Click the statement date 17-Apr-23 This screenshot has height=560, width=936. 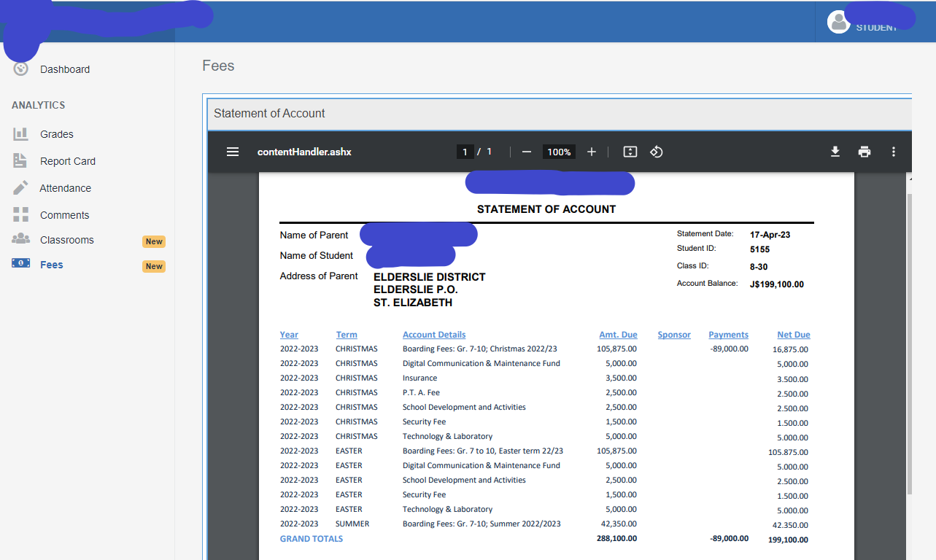(770, 235)
